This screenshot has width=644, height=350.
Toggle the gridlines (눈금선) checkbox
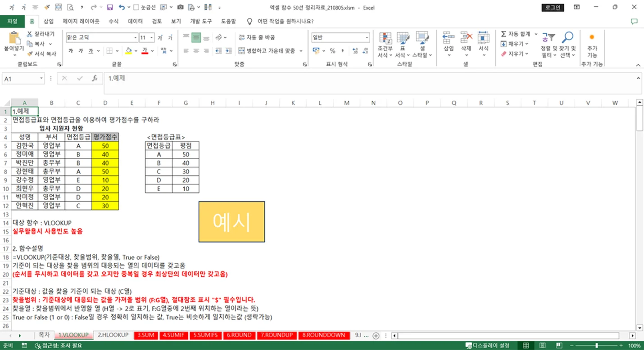click(136, 8)
